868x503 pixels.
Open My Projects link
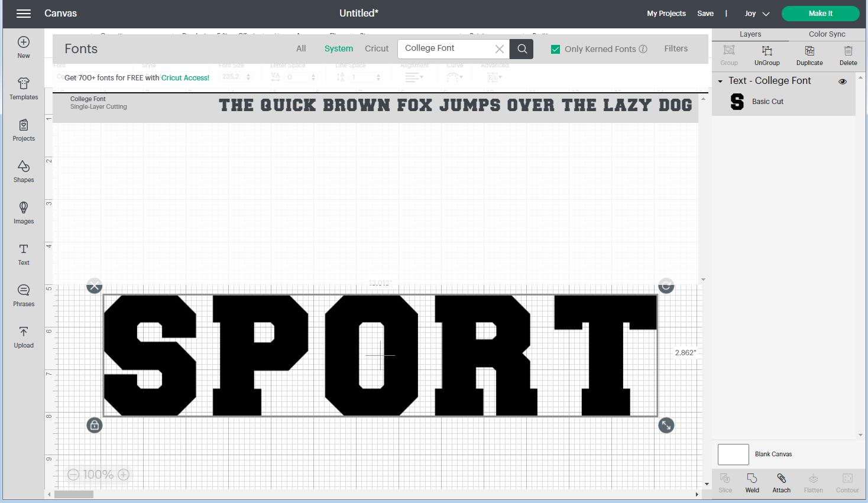666,14
